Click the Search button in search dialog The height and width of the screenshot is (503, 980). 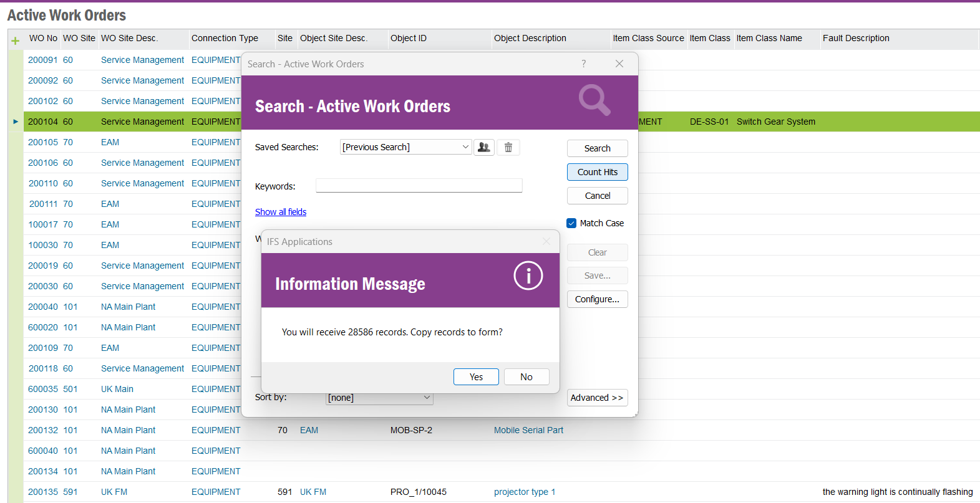597,148
